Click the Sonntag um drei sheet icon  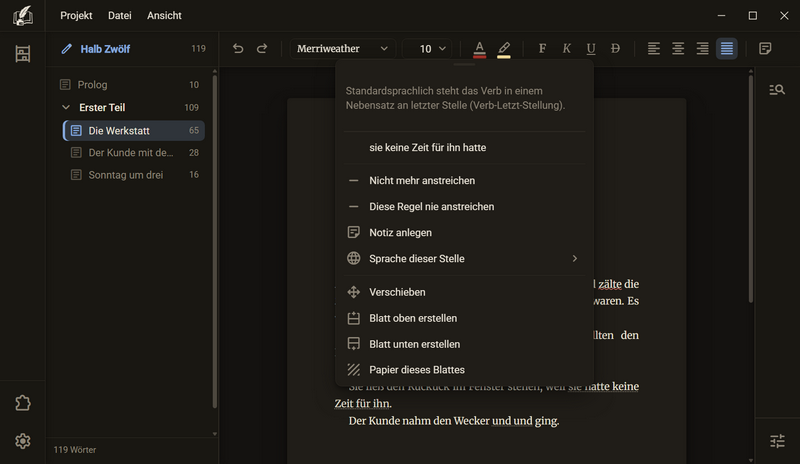(x=76, y=175)
